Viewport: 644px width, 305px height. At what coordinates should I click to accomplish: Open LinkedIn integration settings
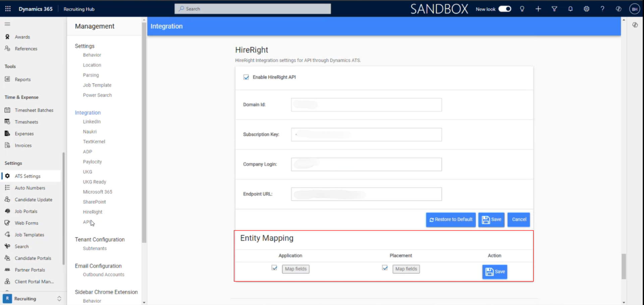[92, 122]
